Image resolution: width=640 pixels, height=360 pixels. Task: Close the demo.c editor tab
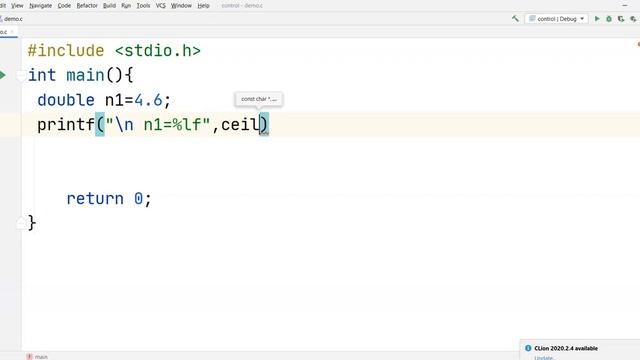point(13,32)
